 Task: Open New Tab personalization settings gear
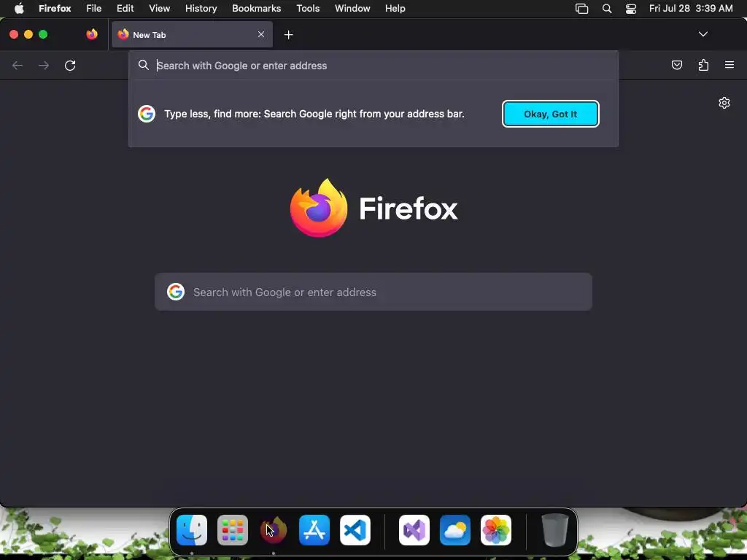pos(724,103)
